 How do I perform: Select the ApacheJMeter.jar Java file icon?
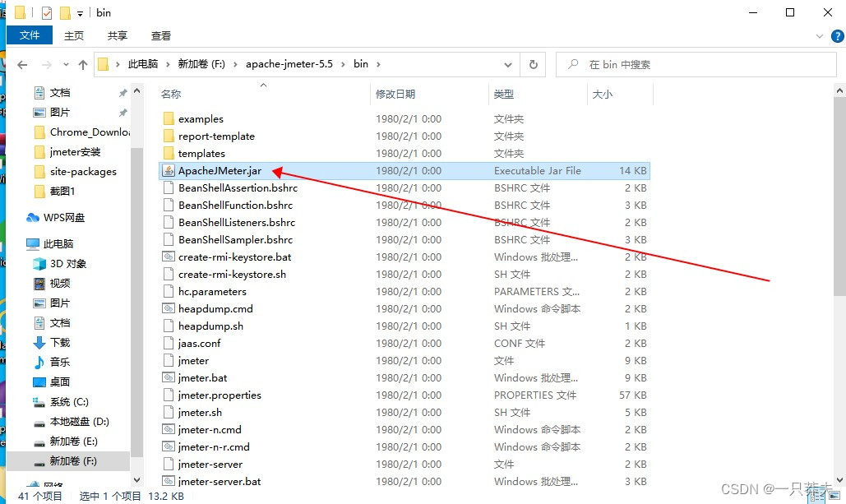click(x=169, y=170)
